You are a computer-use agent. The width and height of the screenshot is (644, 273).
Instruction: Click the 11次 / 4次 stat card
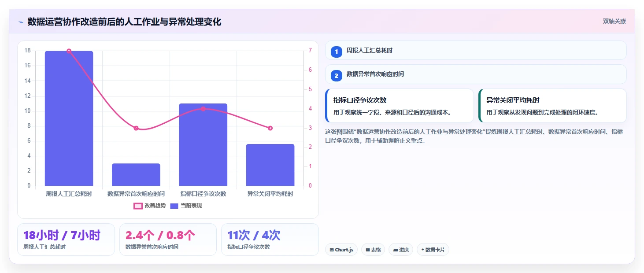[270, 240]
